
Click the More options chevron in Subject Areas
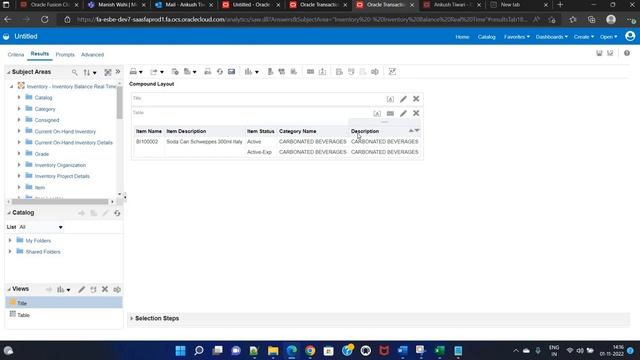[118, 72]
